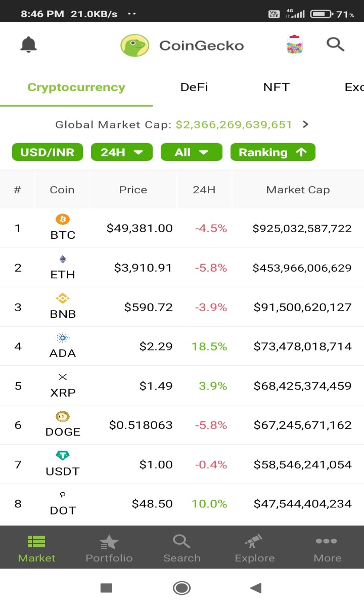Open the All filter dropdown
Image resolution: width=364 pixels, height=607 pixels.
[192, 152]
